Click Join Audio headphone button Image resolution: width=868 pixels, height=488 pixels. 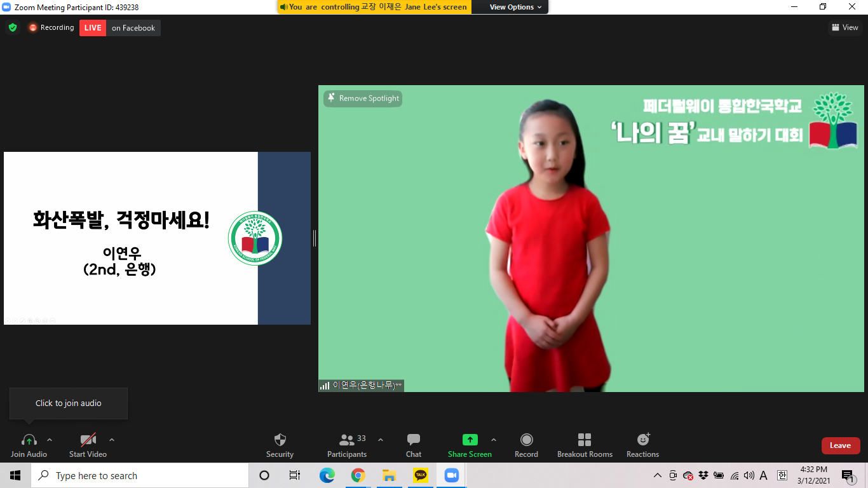[x=29, y=440]
